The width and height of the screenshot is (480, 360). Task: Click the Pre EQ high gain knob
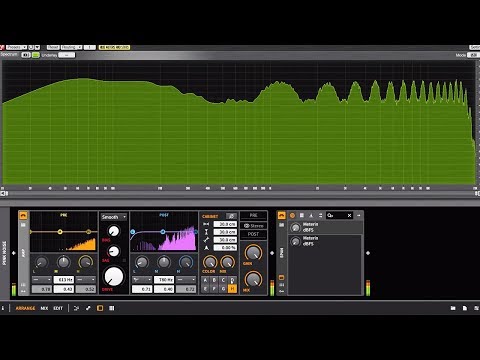(85, 262)
